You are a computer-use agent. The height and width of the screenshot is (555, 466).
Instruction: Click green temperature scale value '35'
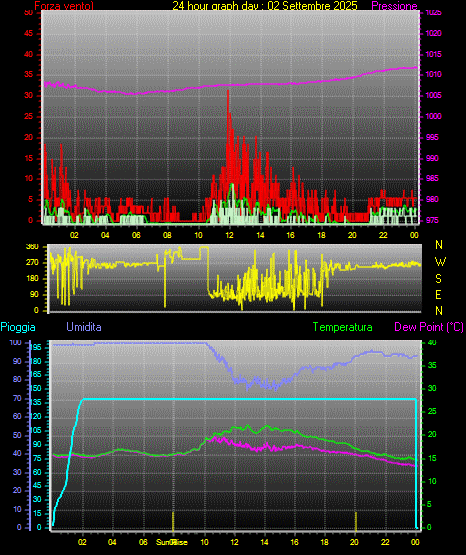[x=432, y=365]
